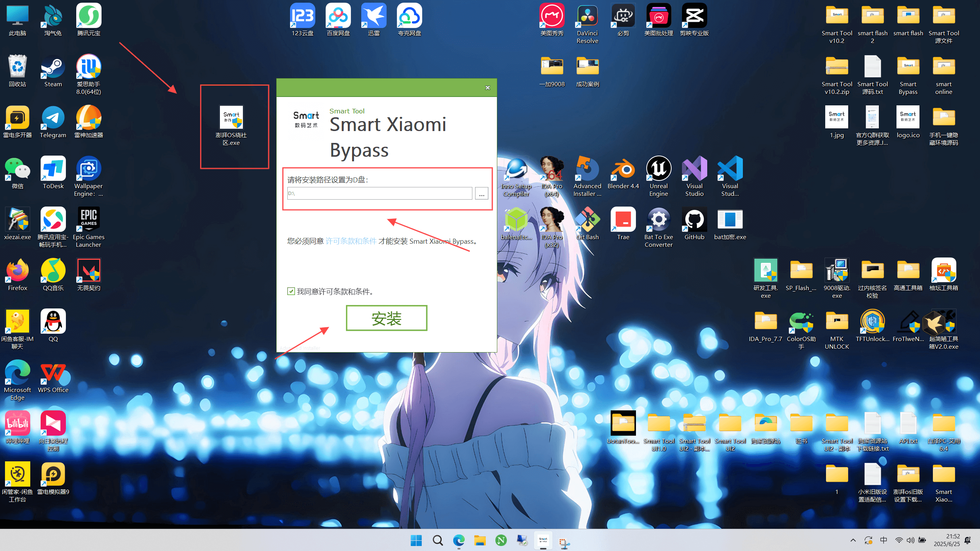Open the bat加密.exe file
The width and height of the screenshot is (980, 551).
pyautogui.click(x=730, y=225)
